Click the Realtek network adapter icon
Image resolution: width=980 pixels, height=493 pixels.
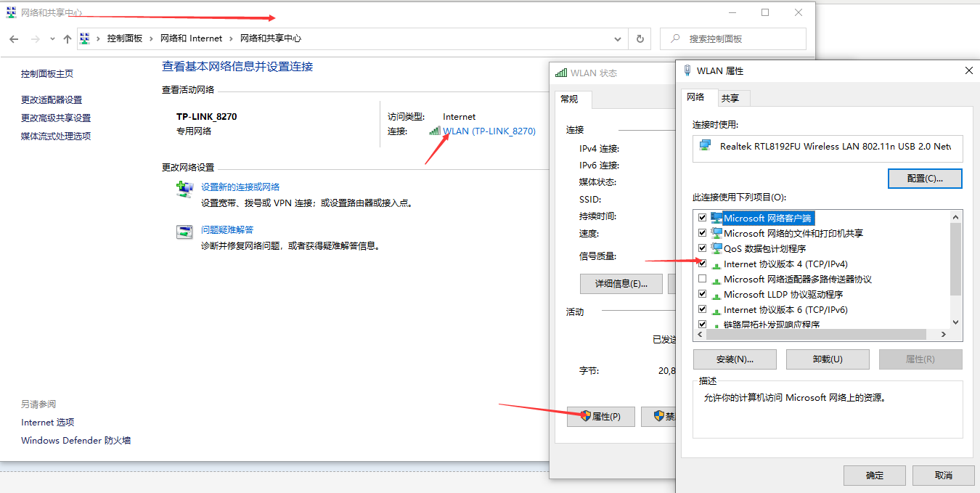(705, 146)
